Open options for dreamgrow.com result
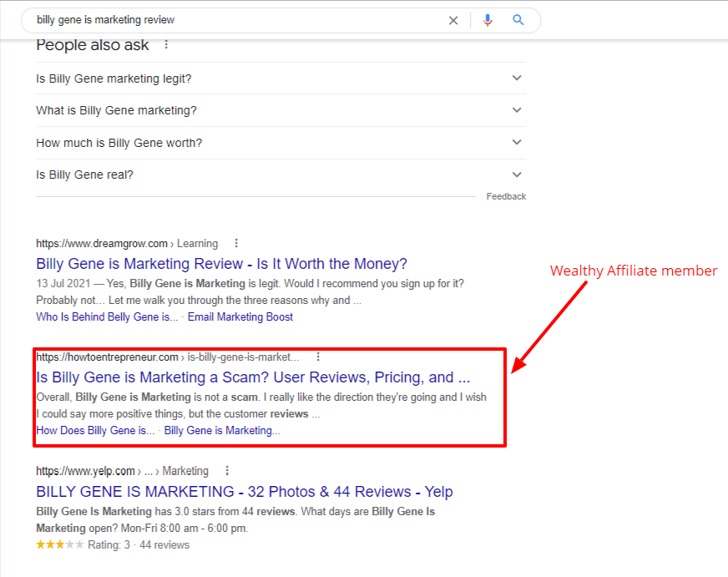 (x=236, y=243)
